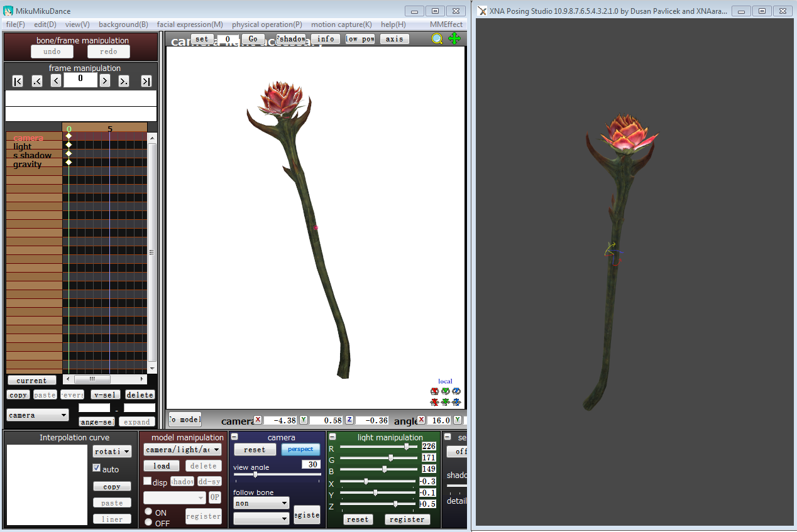The height and width of the screenshot is (532, 797).
Task: Select the magnifier zoom icon above the viewport
Action: (x=437, y=38)
